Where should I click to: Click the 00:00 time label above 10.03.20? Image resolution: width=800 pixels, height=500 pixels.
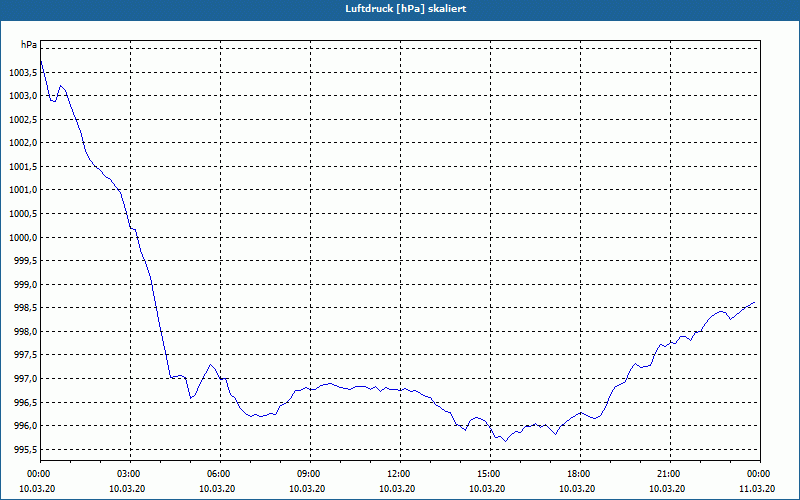coord(40,473)
